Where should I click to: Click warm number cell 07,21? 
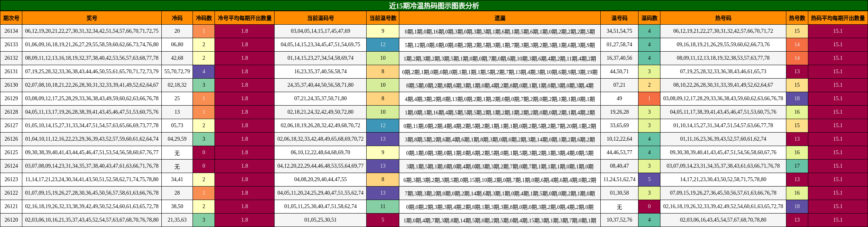pyautogui.click(x=619, y=85)
